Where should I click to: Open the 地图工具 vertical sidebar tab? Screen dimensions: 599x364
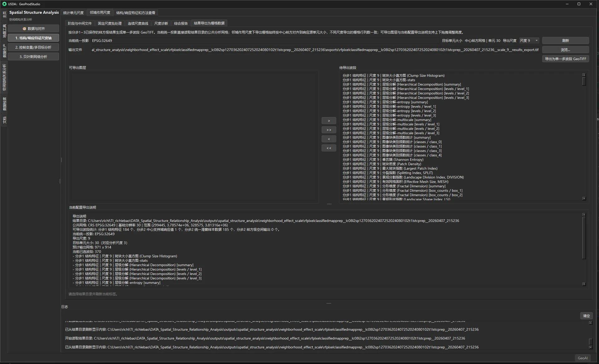(4, 31)
